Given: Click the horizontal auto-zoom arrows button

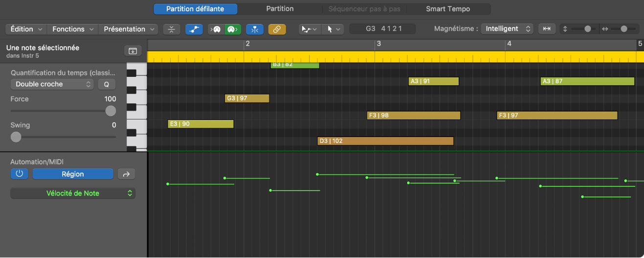Looking at the screenshot, I should 547,29.
